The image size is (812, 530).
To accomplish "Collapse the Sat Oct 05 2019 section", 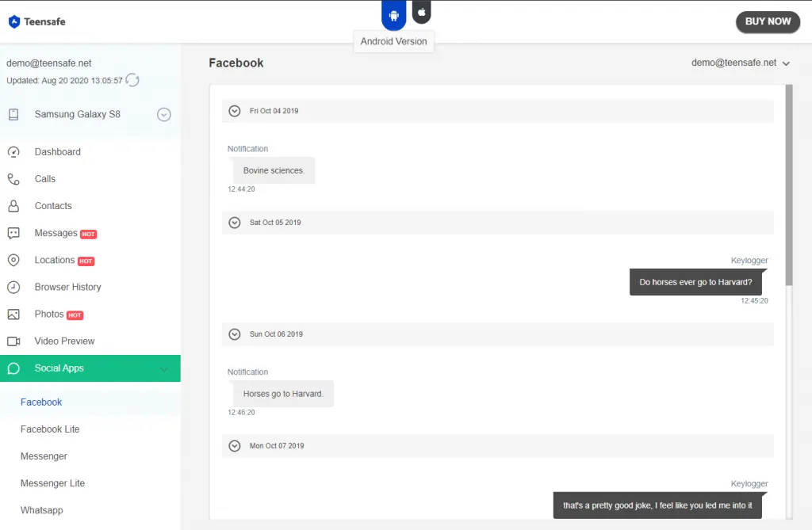I will [x=235, y=223].
